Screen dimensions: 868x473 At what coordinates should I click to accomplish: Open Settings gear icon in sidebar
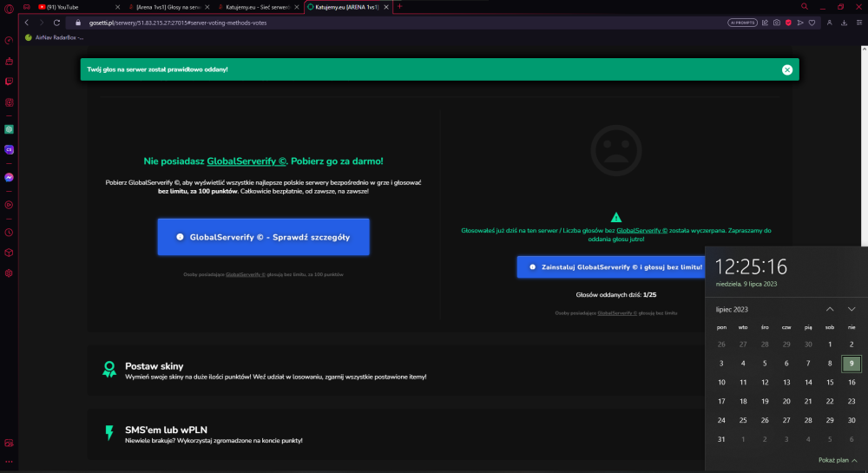9,273
